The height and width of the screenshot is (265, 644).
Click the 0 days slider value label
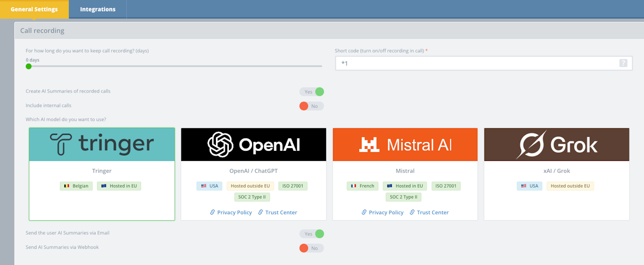pos(33,60)
